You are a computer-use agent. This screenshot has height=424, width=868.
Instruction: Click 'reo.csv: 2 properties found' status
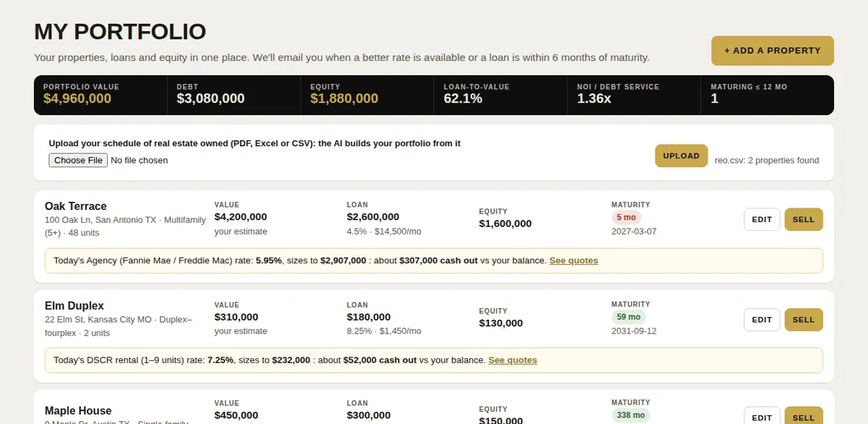[x=767, y=160]
